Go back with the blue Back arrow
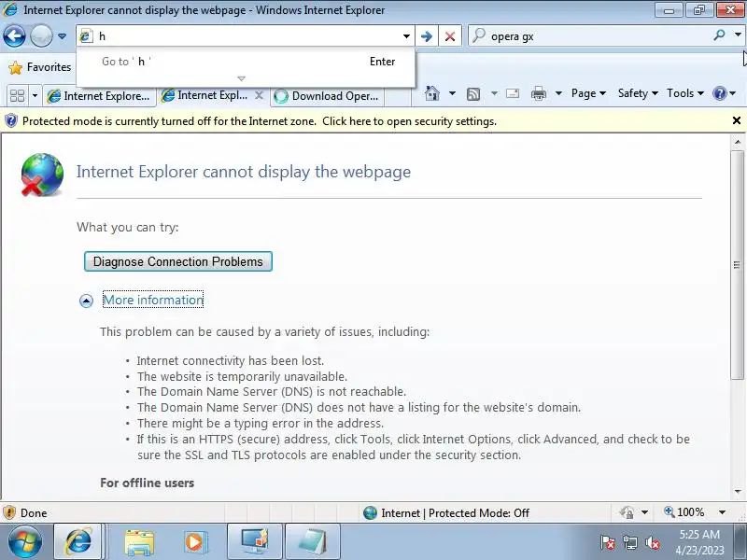The width and height of the screenshot is (747, 560). click(14, 36)
